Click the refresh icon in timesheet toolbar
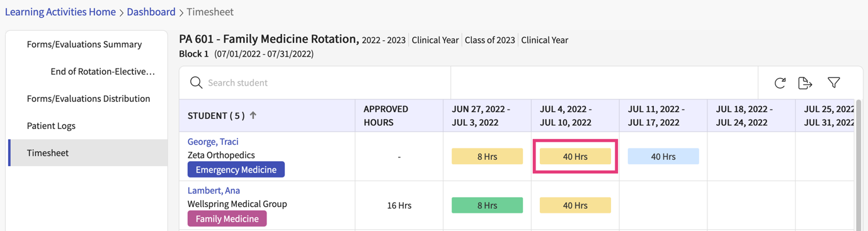This screenshot has width=868, height=231. tap(780, 82)
